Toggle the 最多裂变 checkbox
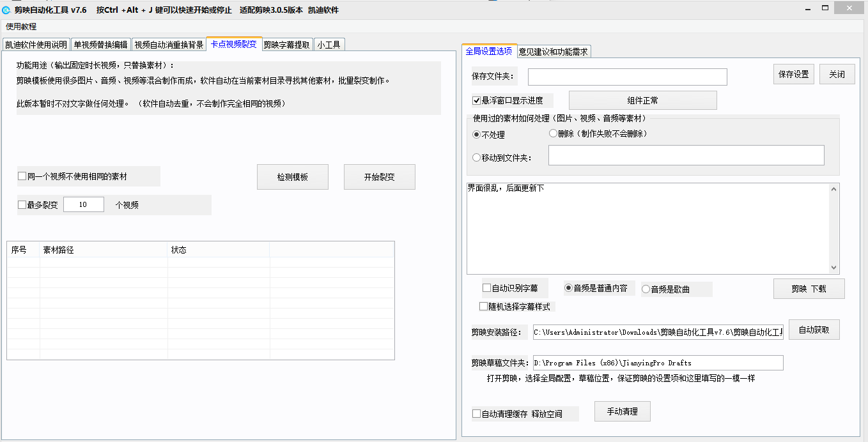 (x=22, y=205)
